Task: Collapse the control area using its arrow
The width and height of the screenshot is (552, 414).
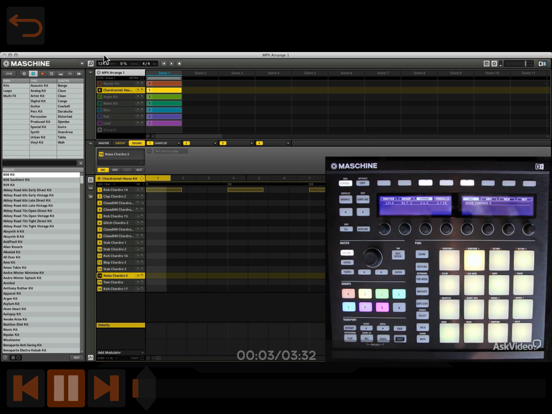Action: point(90,143)
